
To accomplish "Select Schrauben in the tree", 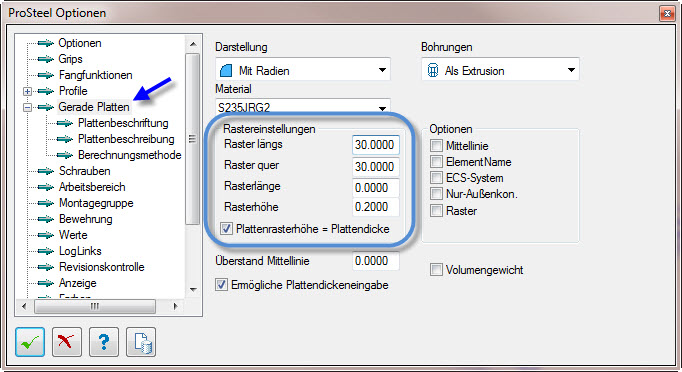I will pyautogui.click(x=85, y=171).
